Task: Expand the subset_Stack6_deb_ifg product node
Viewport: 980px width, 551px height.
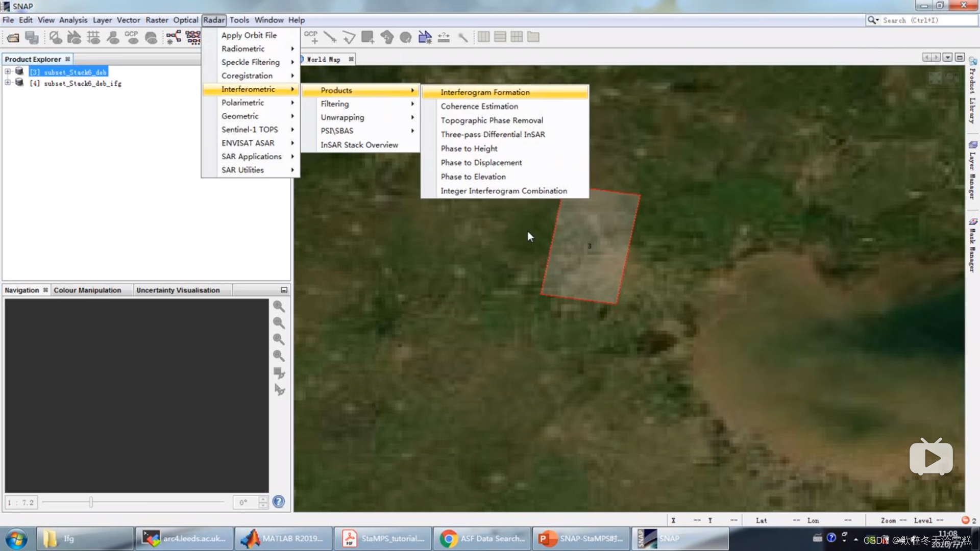Action: coord(8,83)
